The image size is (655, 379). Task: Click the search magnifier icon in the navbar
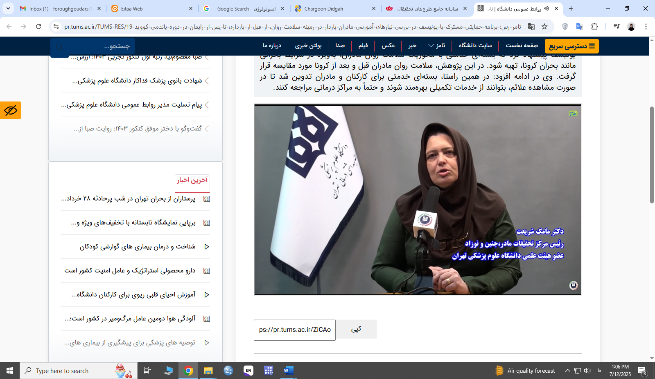click(59, 46)
